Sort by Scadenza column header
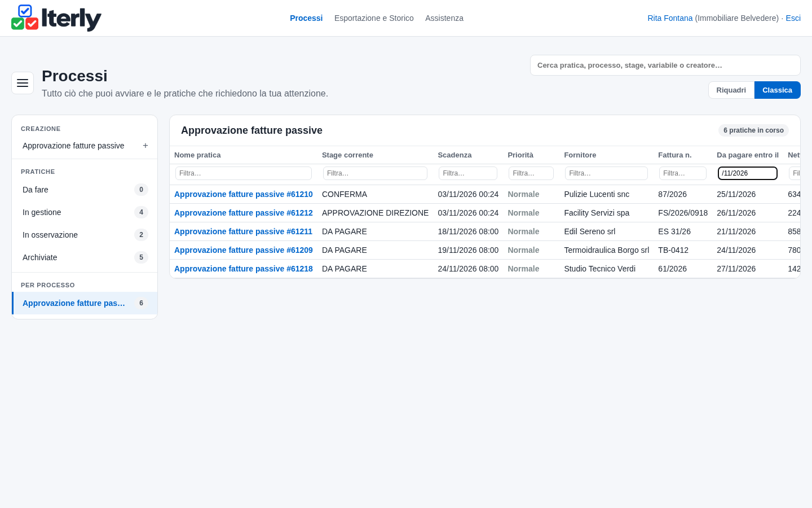812x508 pixels. click(454, 155)
